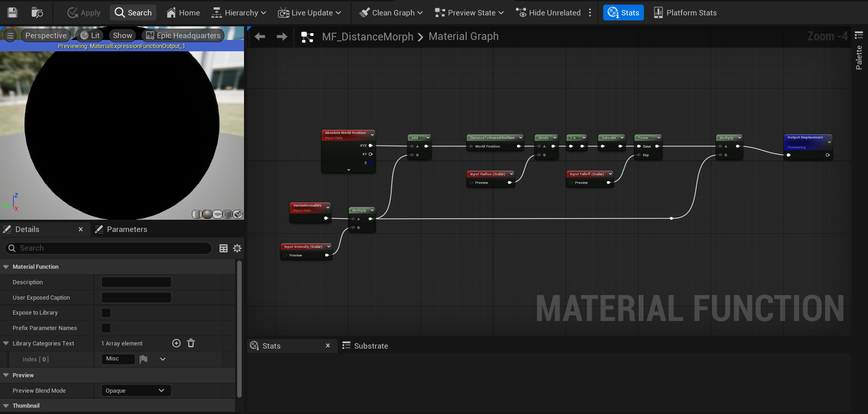Select the cube preview mesh shape
The image size is (868, 414).
[227, 214]
